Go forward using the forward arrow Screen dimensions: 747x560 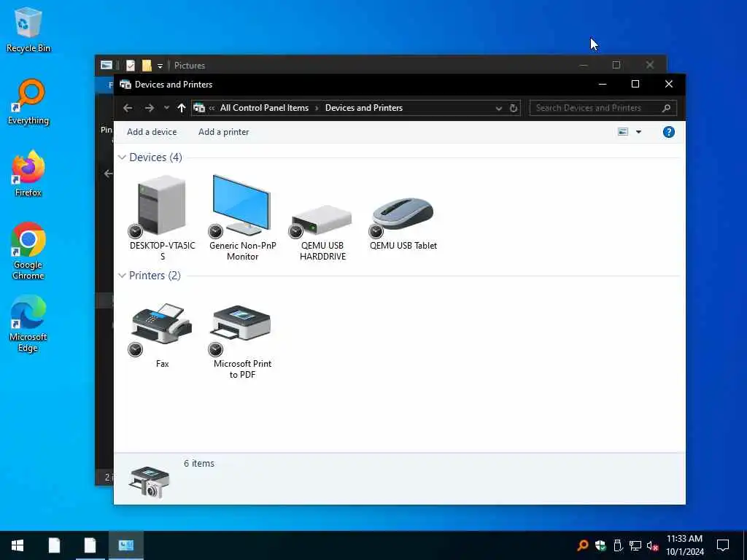[149, 108]
